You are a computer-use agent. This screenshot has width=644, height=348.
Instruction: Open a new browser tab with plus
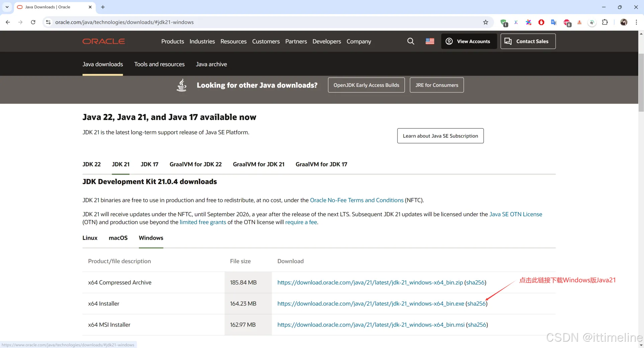103,7
